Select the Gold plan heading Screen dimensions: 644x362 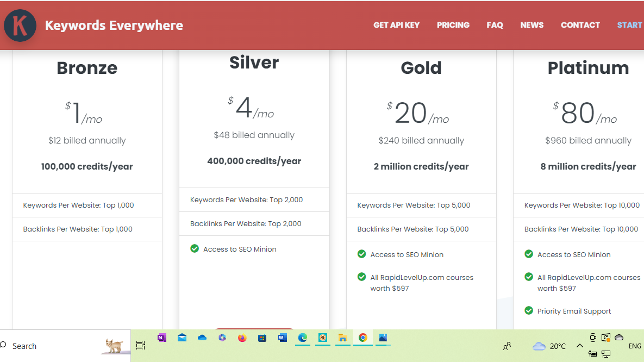tap(421, 68)
